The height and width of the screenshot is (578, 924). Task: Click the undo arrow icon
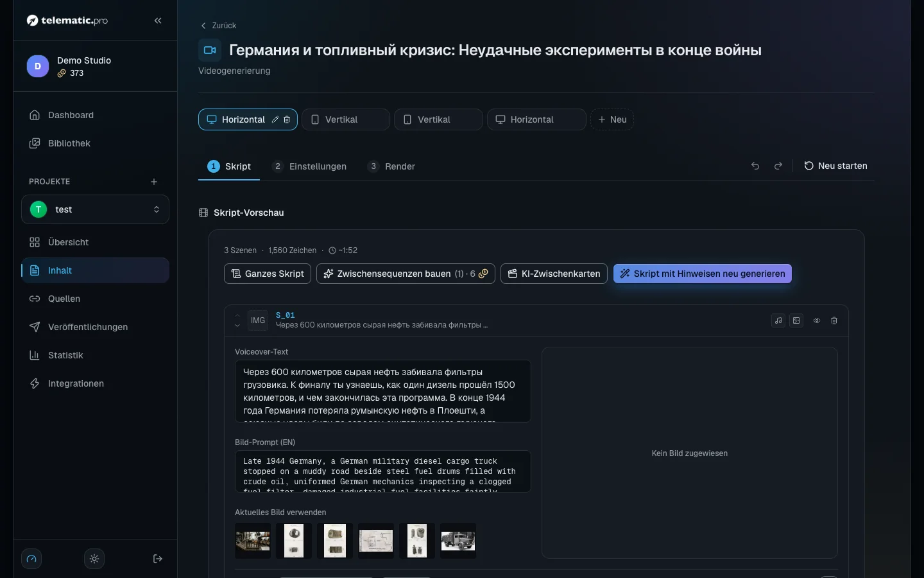[755, 166]
